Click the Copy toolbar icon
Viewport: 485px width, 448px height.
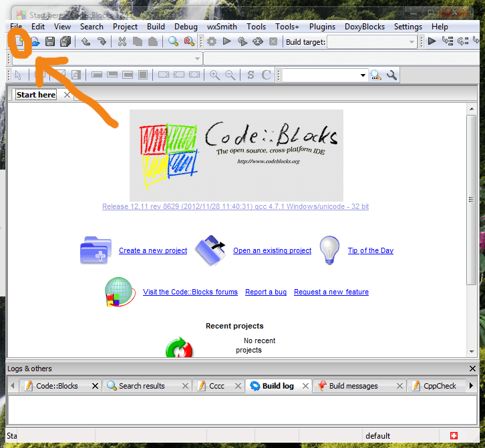[x=138, y=41]
